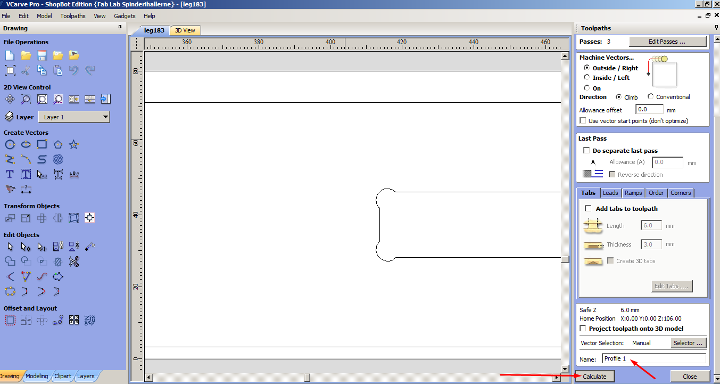
Task: Click the Calculate button
Action: (594, 376)
